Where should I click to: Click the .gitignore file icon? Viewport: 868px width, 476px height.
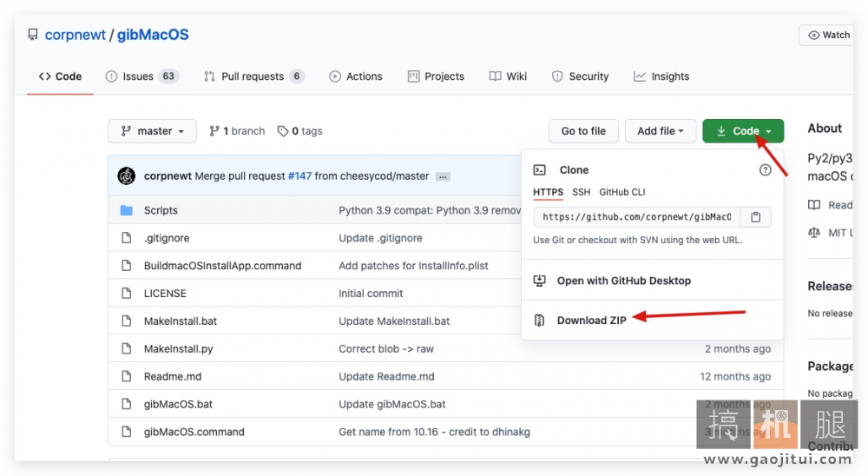(127, 238)
